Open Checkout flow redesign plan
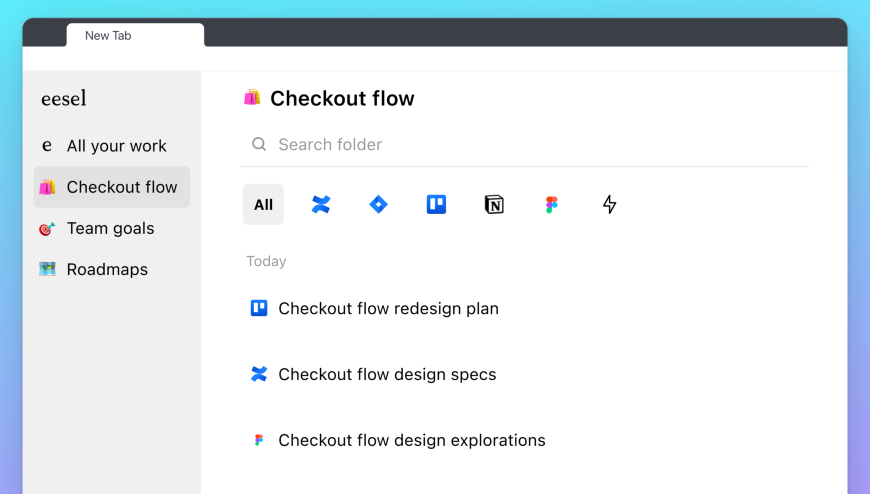The height and width of the screenshot is (494, 870). point(388,308)
